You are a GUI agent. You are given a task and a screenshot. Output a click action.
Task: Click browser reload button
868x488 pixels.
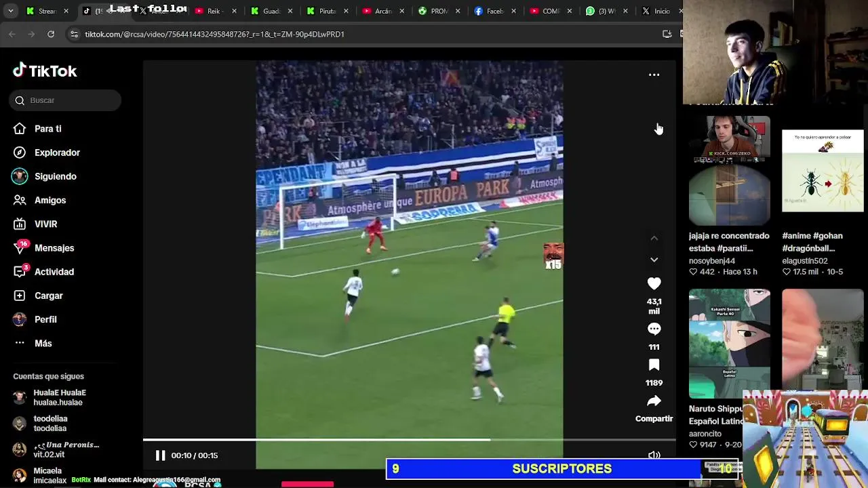pos(51,34)
